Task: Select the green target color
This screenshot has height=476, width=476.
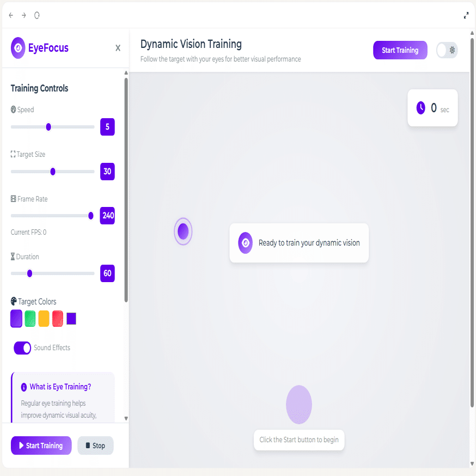Action: tap(30, 319)
